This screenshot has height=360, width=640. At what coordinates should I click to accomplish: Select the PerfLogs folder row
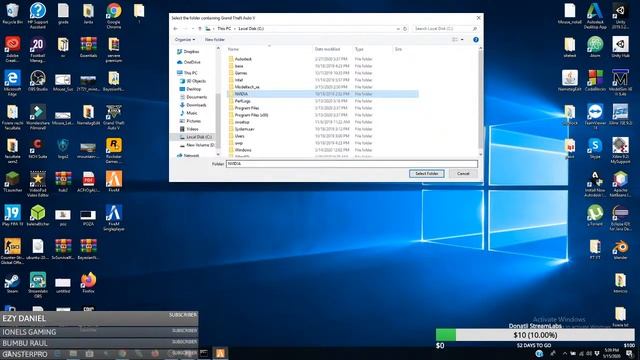322,101
